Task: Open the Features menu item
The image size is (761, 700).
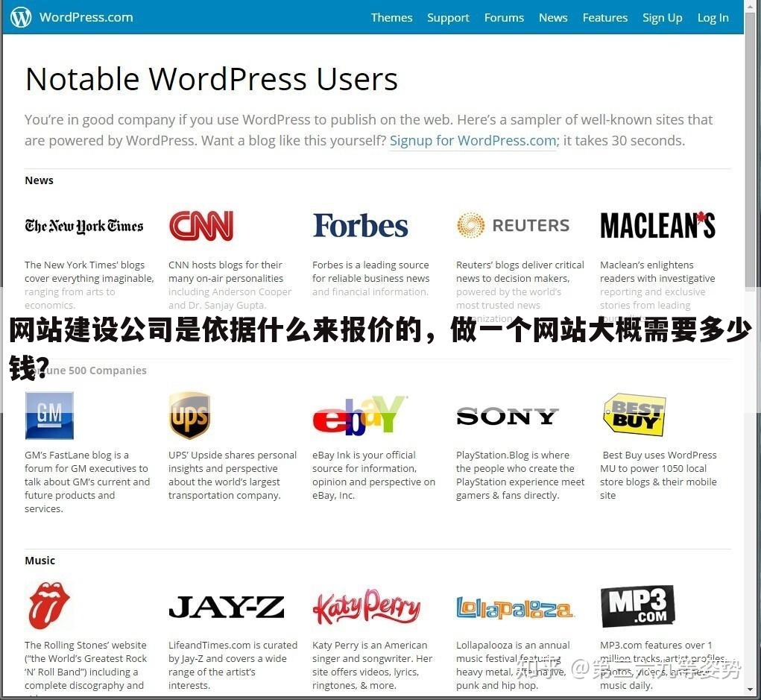Action: pyautogui.click(x=604, y=18)
